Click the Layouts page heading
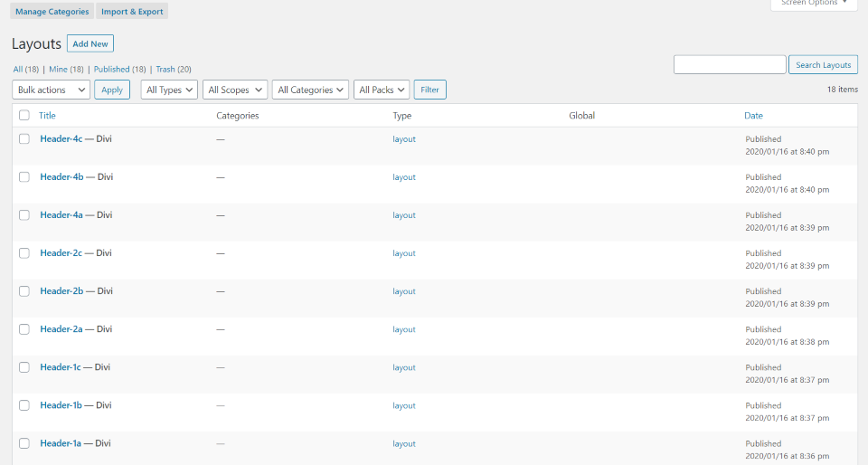Viewport: 868px width, 465px height. click(x=36, y=43)
